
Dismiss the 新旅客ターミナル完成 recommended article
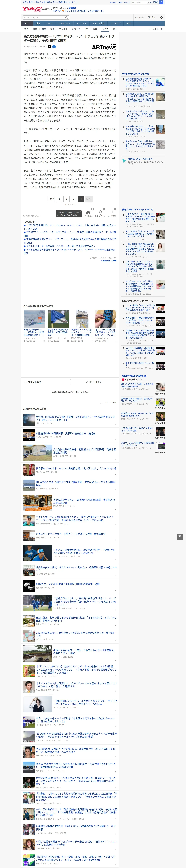(x=92, y=341)
